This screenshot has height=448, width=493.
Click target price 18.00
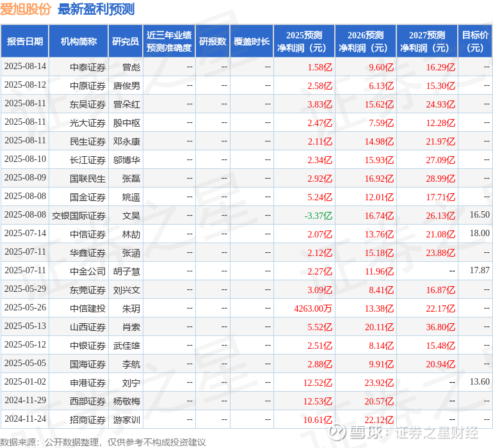pyautogui.click(x=480, y=233)
